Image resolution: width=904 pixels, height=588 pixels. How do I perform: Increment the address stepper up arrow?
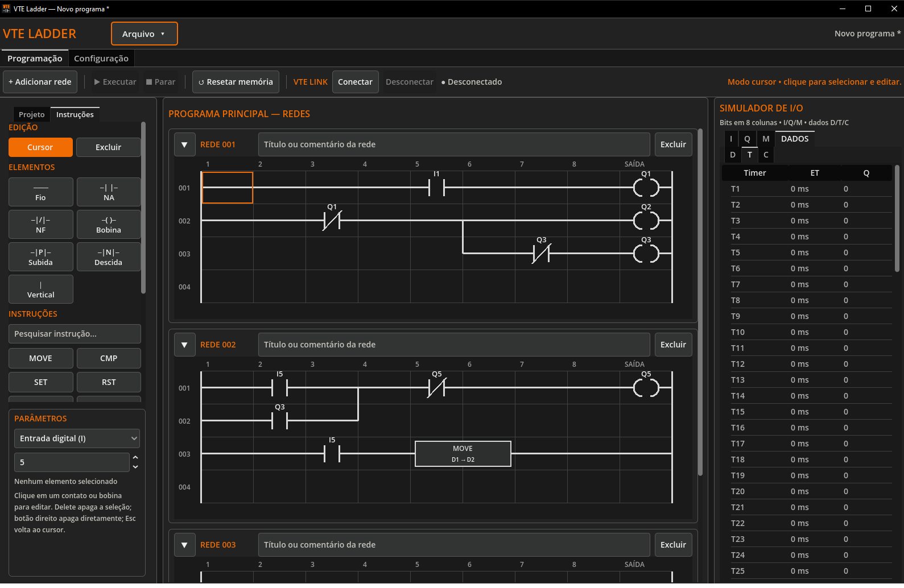tap(135, 457)
